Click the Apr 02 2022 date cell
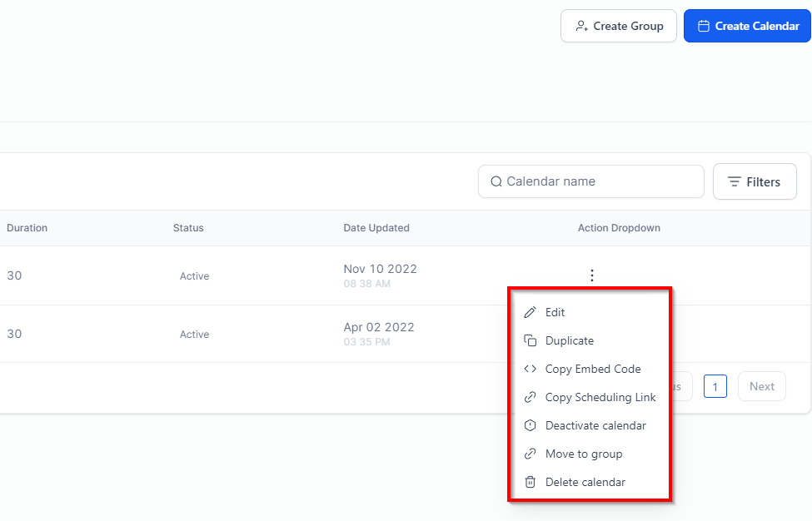 (379, 328)
